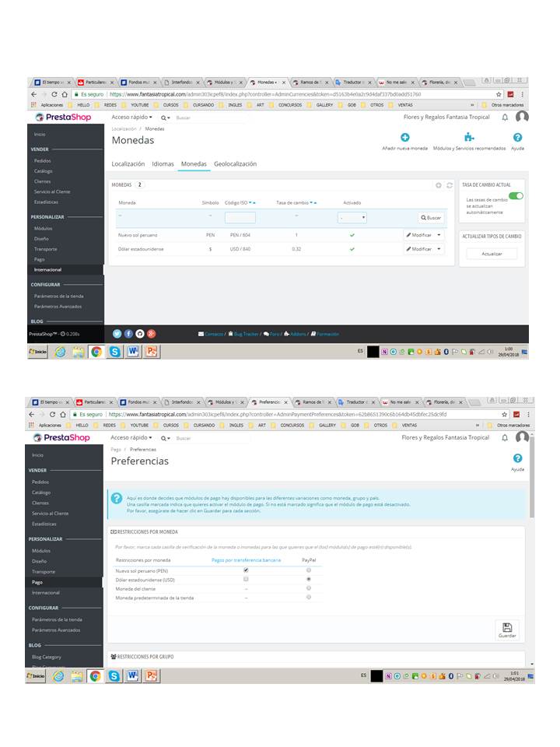Viewport: 560px width, 747px height.
Task: Open notifications bell on Preferencias page
Action: (x=505, y=438)
